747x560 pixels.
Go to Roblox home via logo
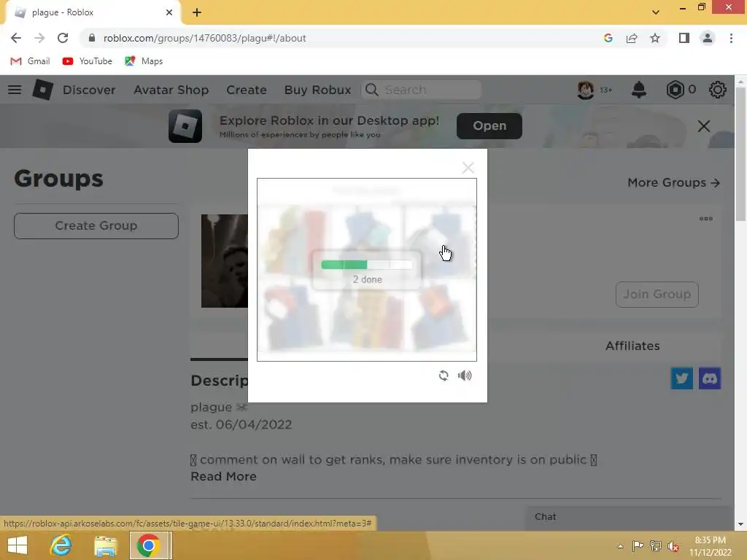click(x=42, y=90)
